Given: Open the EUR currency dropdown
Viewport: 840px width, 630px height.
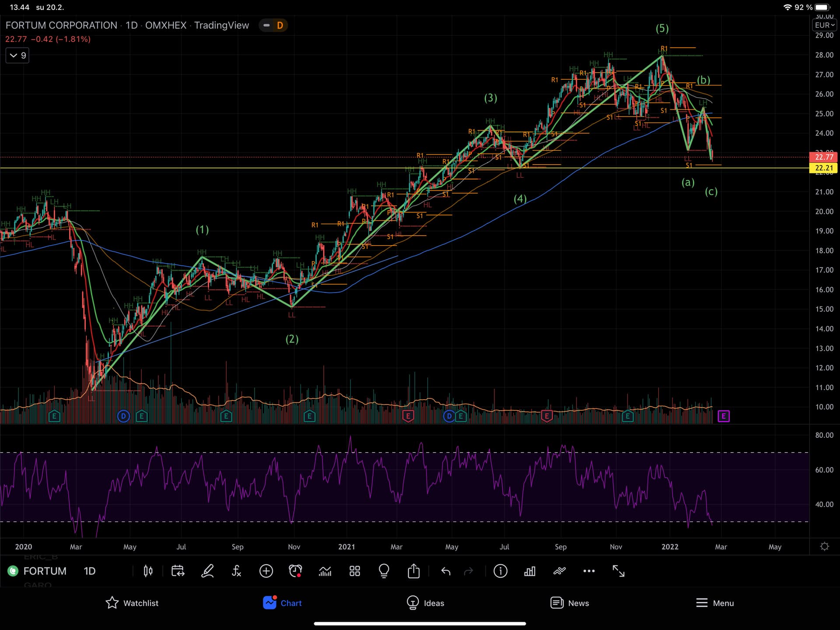Looking at the screenshot, I should [824, 25].
